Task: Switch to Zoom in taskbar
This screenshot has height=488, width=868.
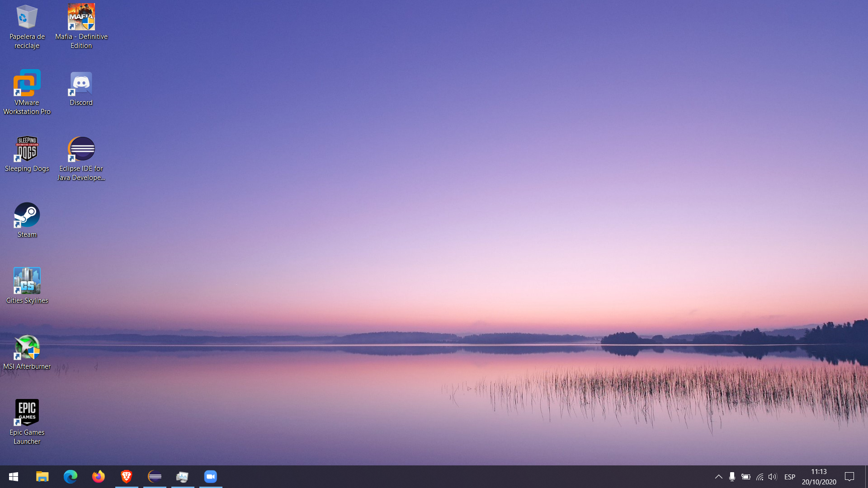Action: point(211,477)
